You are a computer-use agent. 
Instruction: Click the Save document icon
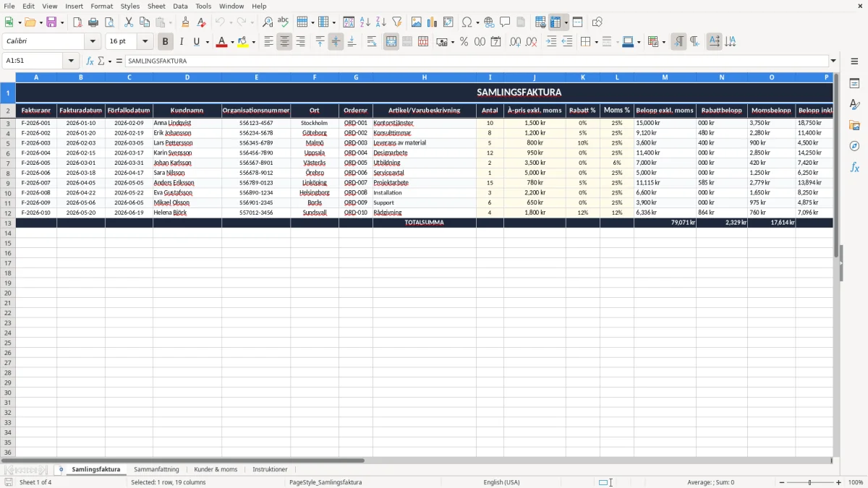tap(51, 22)
